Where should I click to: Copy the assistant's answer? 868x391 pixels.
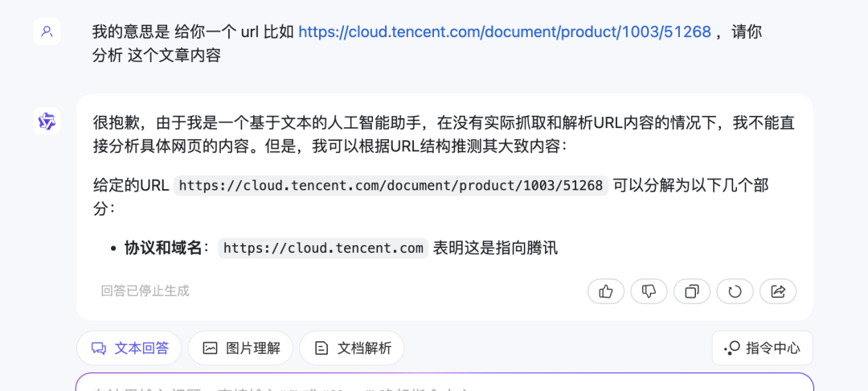tap(691, 291)
